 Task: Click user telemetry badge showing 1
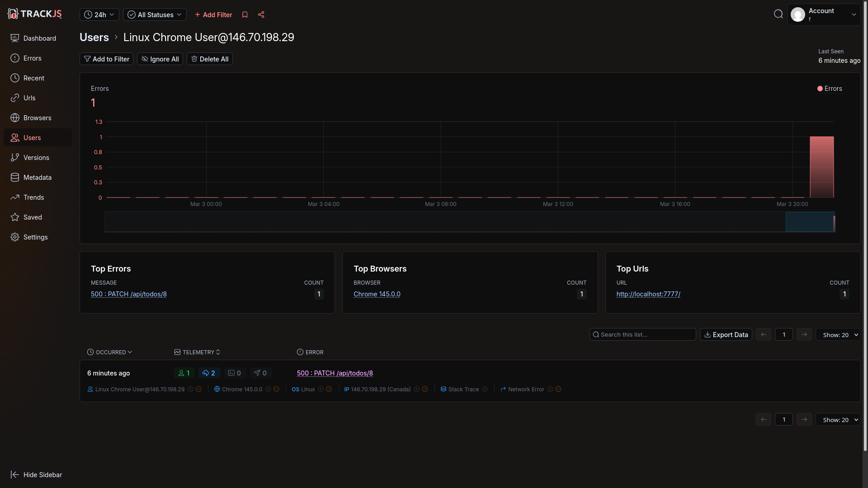coord(184,373)
